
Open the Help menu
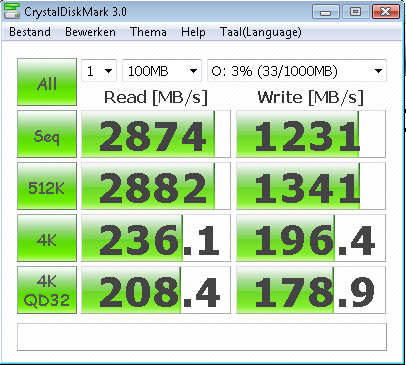coord(193,32)
